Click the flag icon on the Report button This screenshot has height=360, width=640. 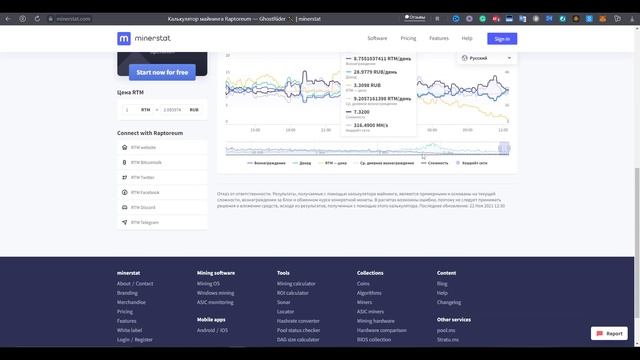(600, 333)
